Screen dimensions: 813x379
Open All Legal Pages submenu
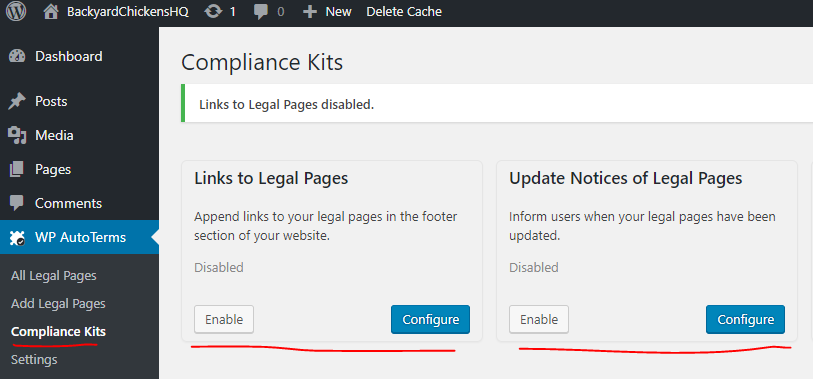pos(54,276)
